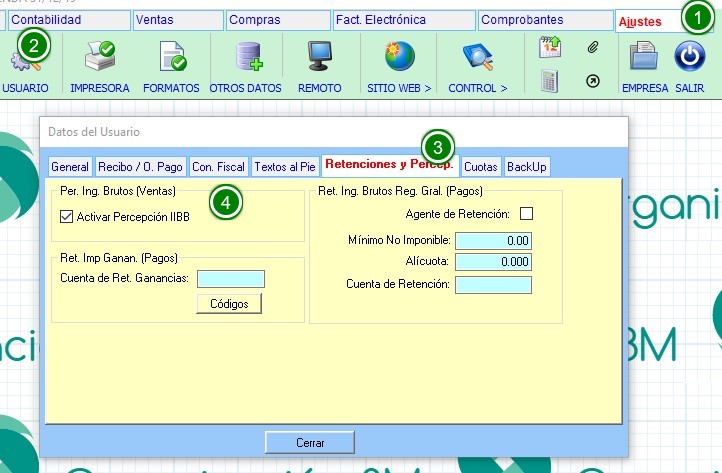The height and width of the screenshot is (473, 722).
Task: Click the Cerrar button
Action: 310,443
